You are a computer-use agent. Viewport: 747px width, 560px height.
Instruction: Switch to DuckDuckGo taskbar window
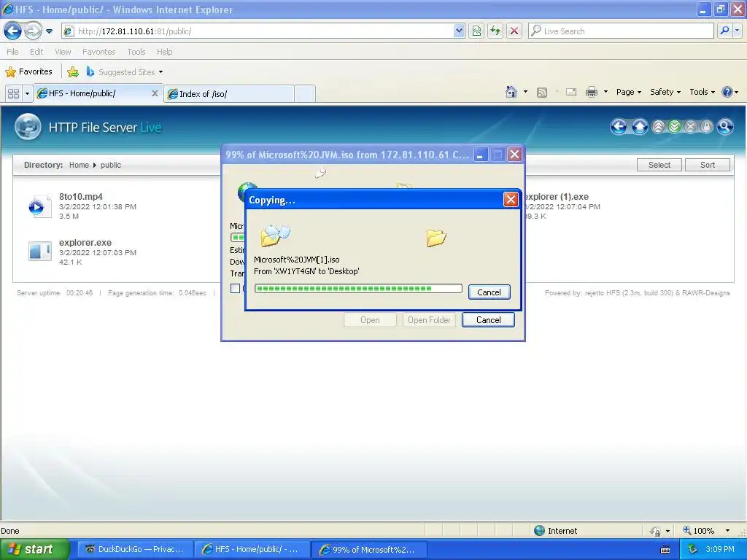click(x=135, y=550)
